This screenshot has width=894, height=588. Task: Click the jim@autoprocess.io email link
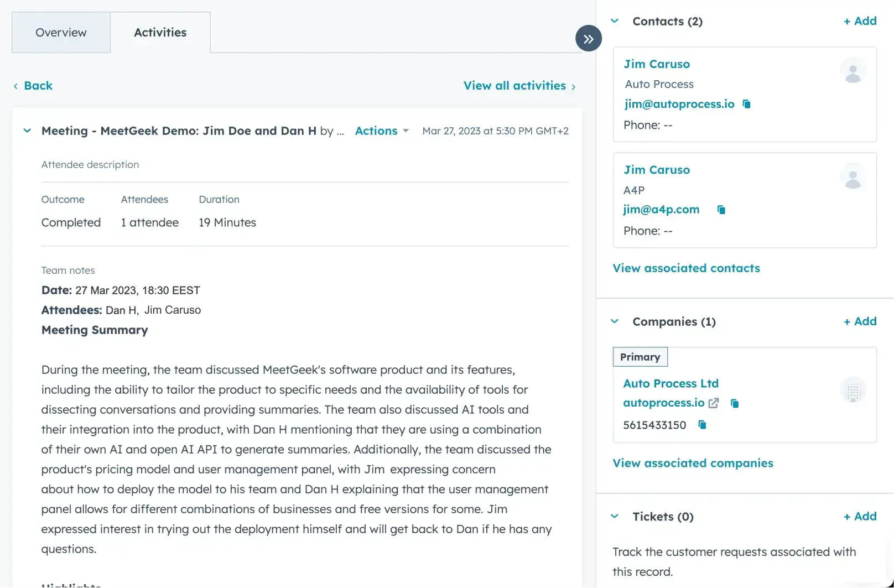click(679, 104)
